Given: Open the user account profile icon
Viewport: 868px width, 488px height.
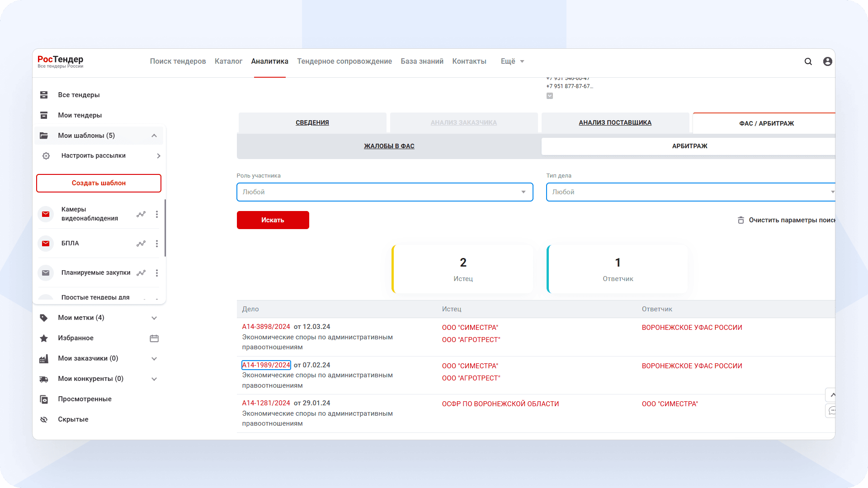Looking at the screenshot, I should click(x=827, y=61).
